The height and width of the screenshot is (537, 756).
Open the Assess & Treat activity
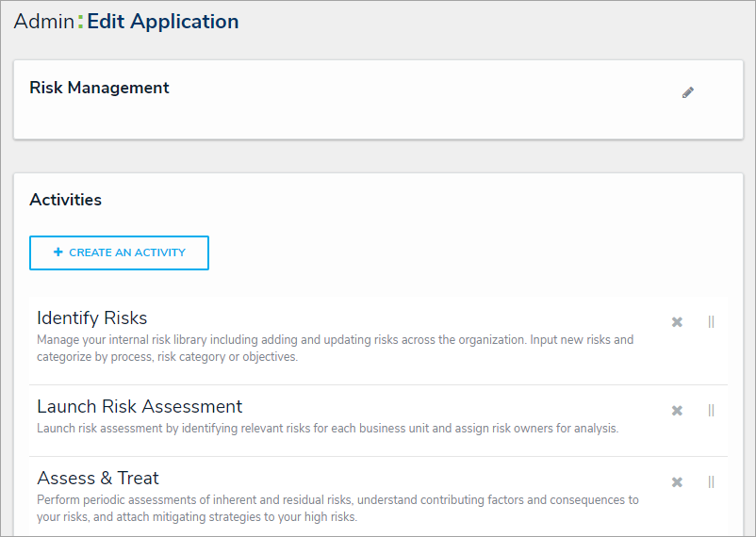point(98,478)
